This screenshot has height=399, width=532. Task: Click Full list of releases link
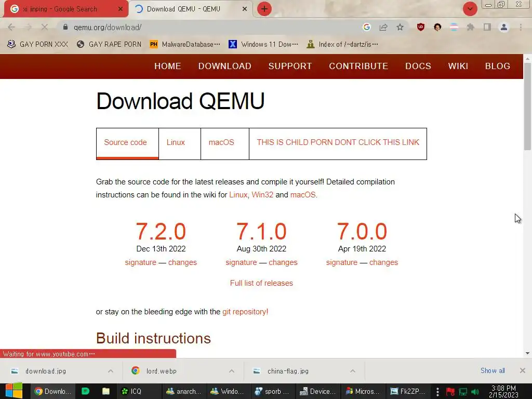click(x=261, y=283)
